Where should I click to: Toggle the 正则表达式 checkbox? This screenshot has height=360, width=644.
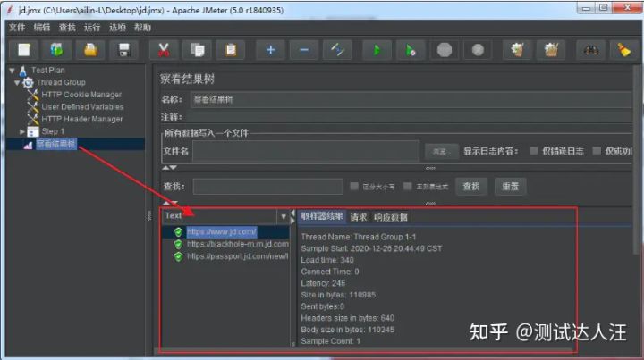(x=407, y=186)
